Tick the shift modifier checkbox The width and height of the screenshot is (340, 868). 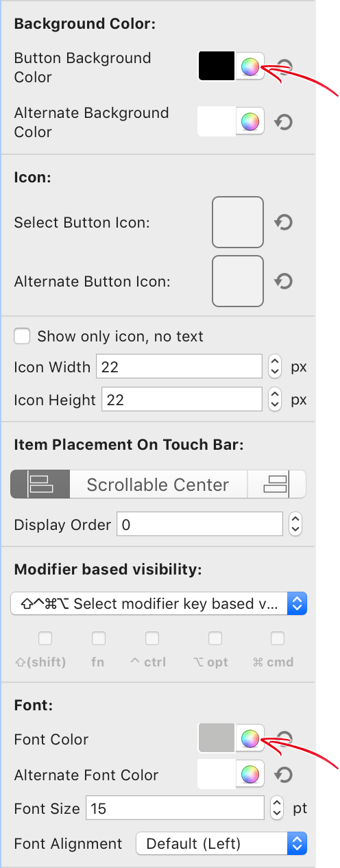[45, 638]
